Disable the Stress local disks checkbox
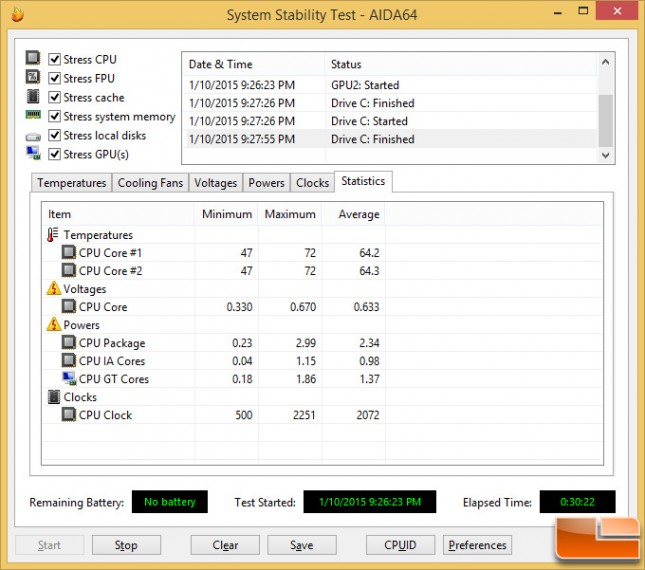The height and width of the screenshot is (570, 645). tap(55, 135)
